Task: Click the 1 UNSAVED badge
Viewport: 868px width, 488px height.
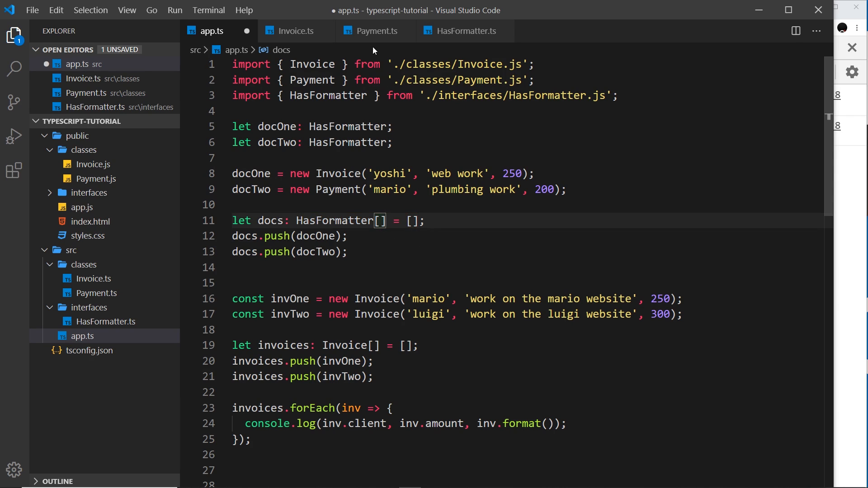Action: point(119,50)
